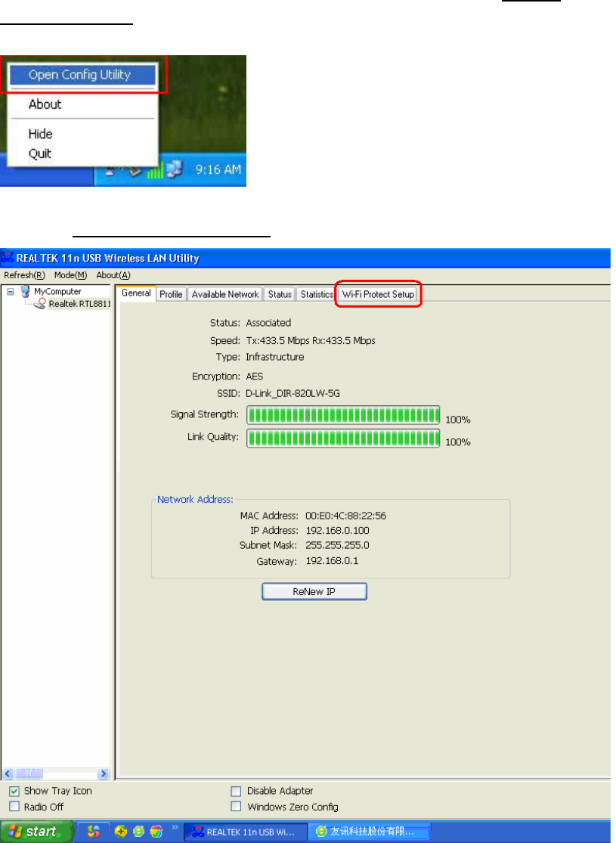Click the Signal Strength progress bar
Viewport: 616px width, 843px height.
[343, 415]
